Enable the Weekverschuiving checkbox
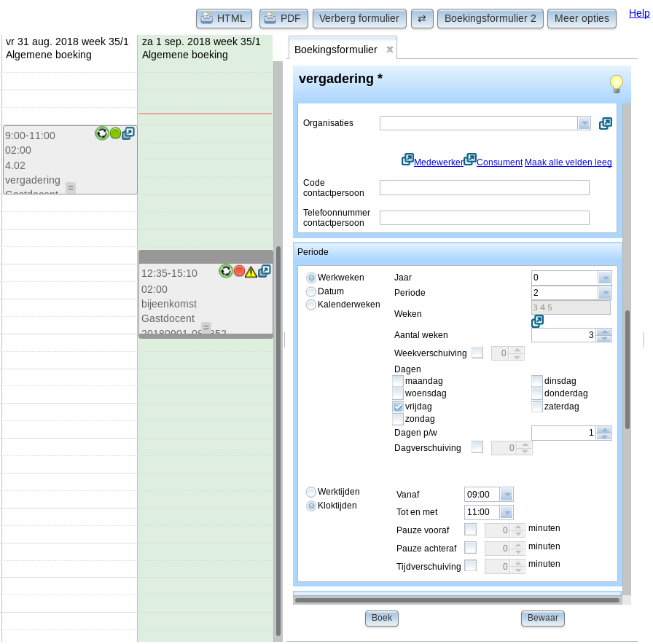 pos(477,353)
